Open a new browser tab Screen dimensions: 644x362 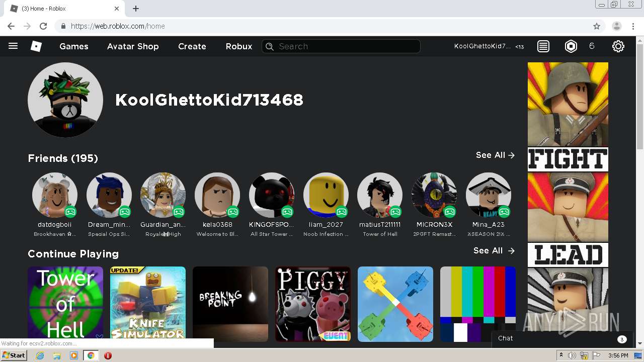pos(136,9)
